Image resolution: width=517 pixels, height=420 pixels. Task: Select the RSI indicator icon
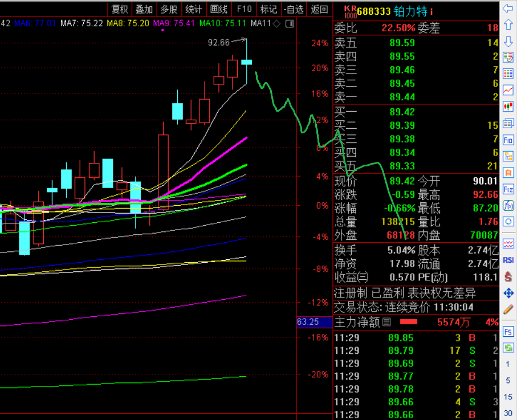click(x=508, y=260)
